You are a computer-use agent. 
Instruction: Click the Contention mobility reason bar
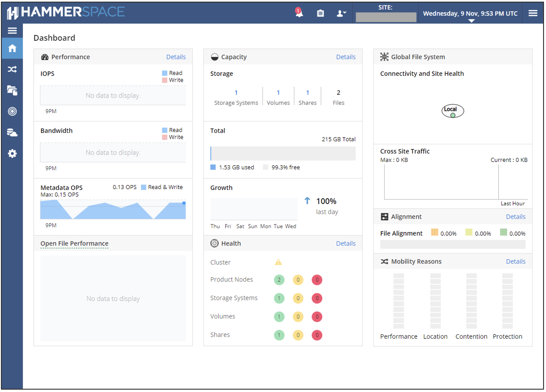point(471,301)
